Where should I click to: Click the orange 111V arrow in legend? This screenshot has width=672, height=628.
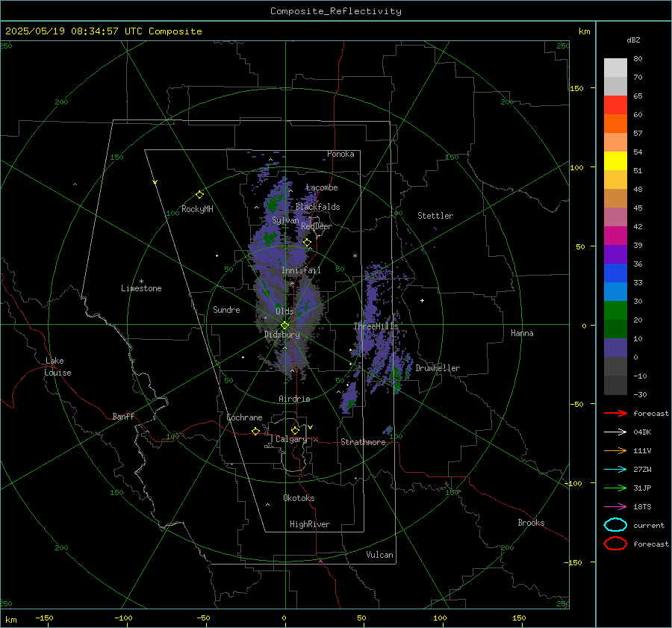615,450
